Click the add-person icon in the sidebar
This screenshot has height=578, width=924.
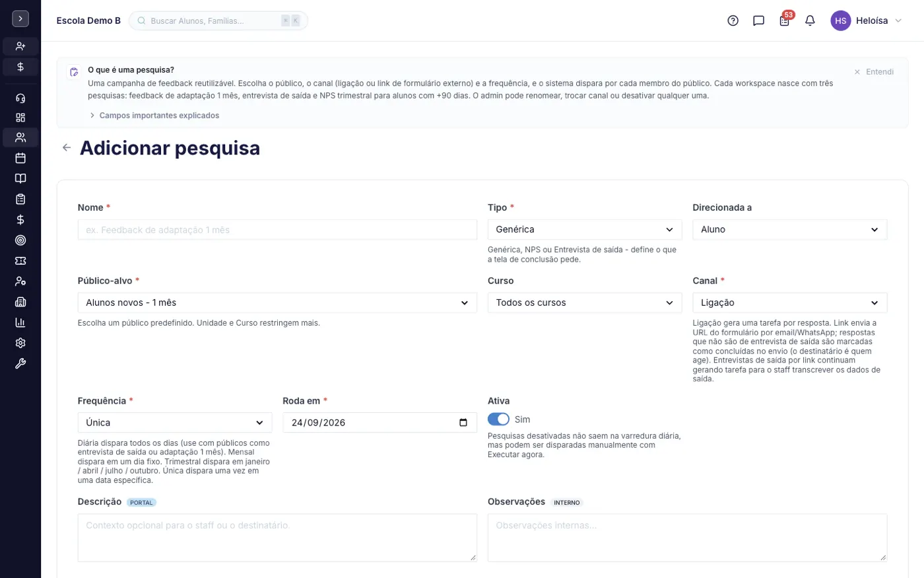(x=20, y=46)
